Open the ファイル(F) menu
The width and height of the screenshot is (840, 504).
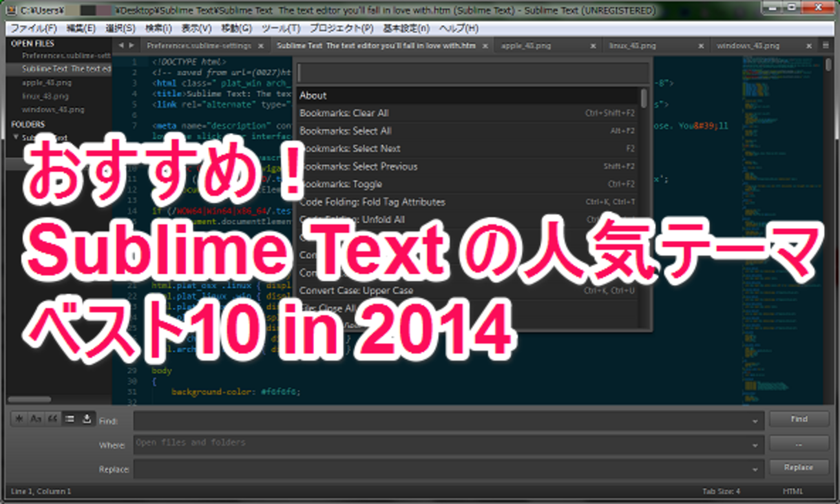tap(34, 28)
